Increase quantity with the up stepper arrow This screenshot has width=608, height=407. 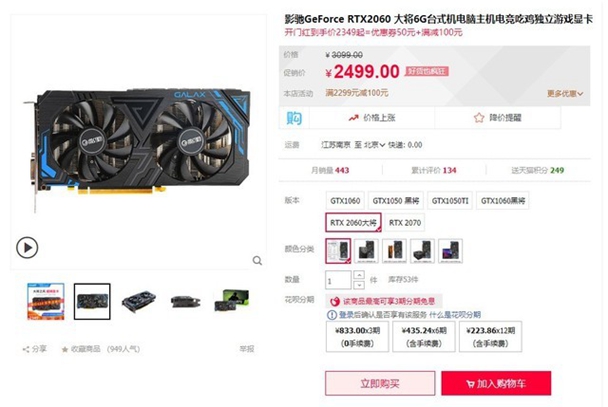(x=359, y=275)
